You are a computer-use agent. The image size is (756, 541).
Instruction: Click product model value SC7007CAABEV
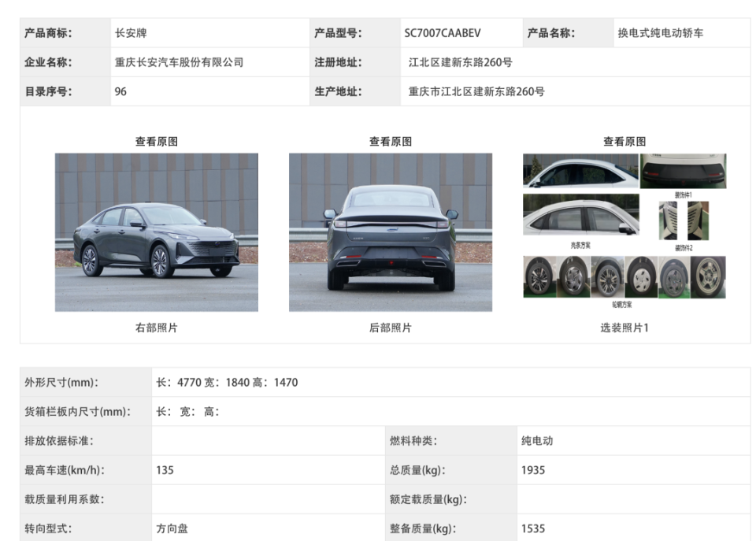coord(442,33)
